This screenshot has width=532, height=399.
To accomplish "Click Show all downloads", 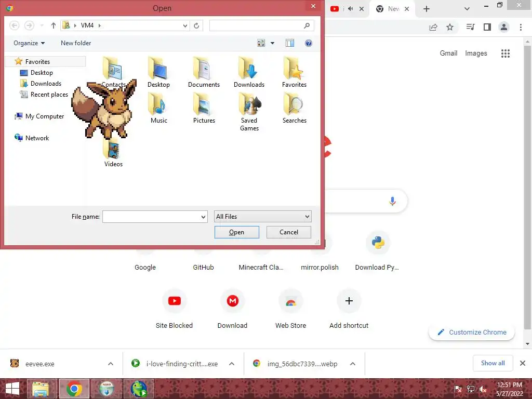I will [493, 363].
